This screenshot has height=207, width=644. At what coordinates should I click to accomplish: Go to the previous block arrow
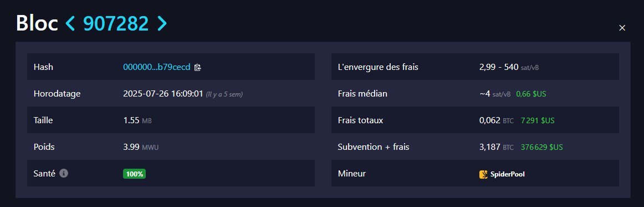click(x=70, y=24)
